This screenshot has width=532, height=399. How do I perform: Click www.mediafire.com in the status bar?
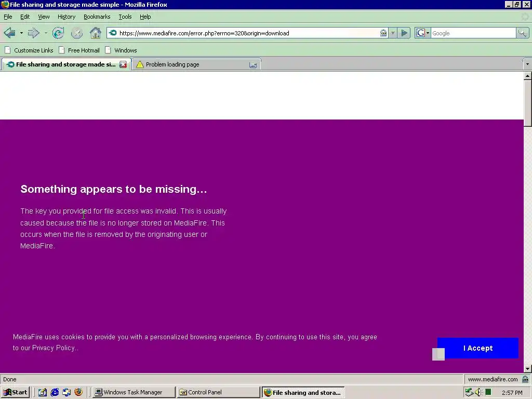tap(493, 379)
